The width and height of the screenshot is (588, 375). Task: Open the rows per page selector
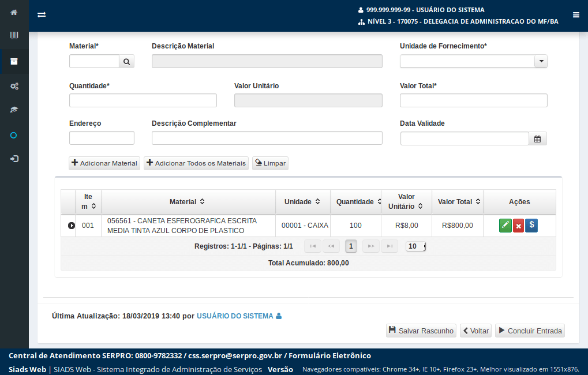tap(415, 246)
